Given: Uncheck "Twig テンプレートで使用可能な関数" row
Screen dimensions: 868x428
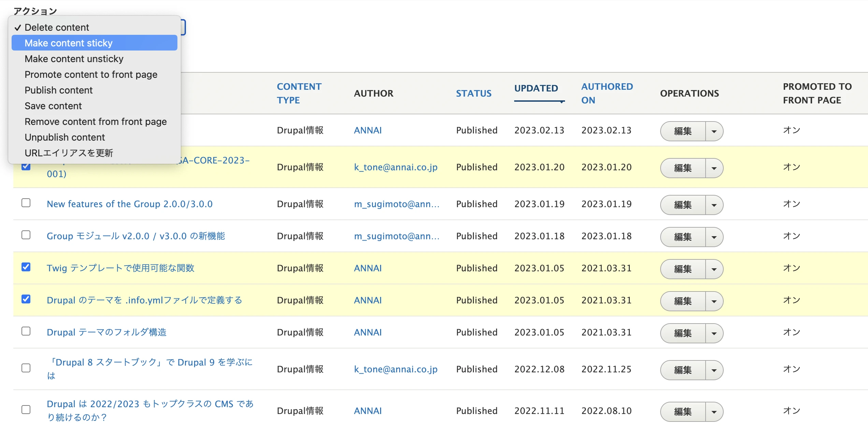Looking at the screenshot, I should click(x=26, y=267).
